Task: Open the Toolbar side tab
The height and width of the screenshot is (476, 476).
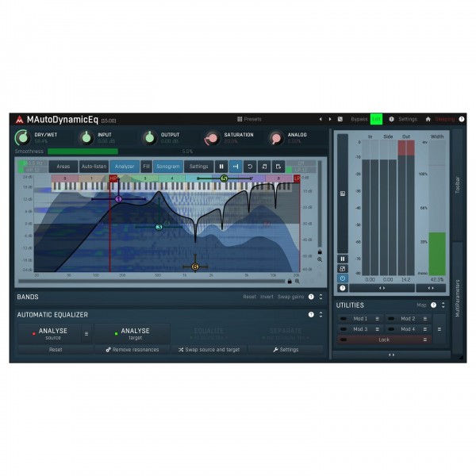Action: point(458,185)
